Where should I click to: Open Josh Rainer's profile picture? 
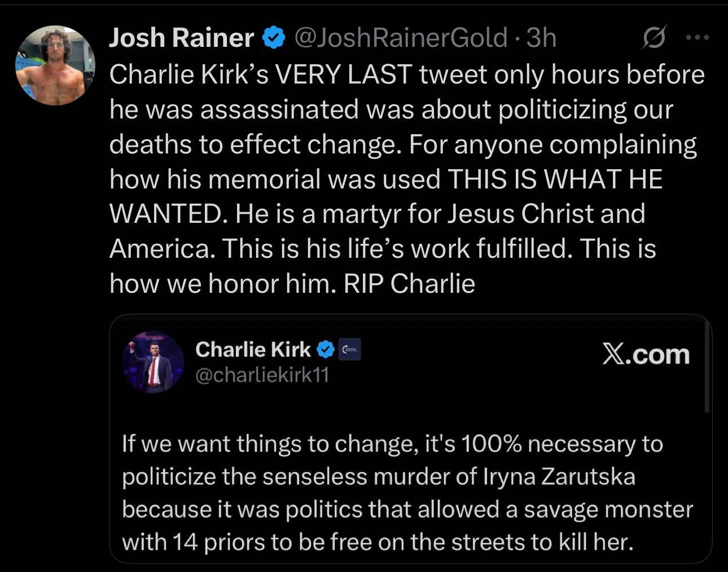pyautogui.click(x=55, y=65)
